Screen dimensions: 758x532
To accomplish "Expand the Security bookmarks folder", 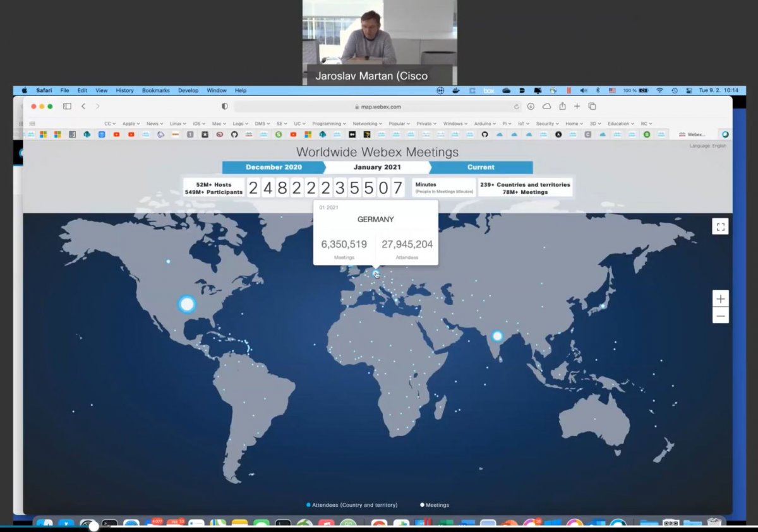I will pyautogui.click(x=546, y=124).
